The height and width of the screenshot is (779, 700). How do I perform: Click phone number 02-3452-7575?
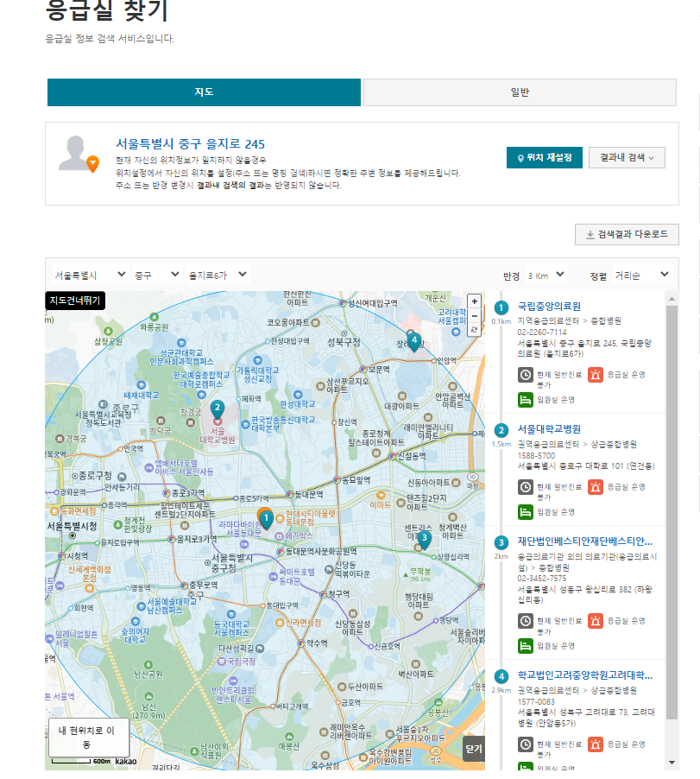(542, 579)
